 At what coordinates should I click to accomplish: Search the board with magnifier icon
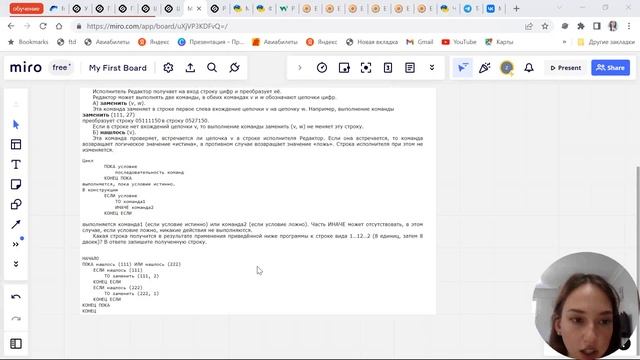click(x=212, y=68)
